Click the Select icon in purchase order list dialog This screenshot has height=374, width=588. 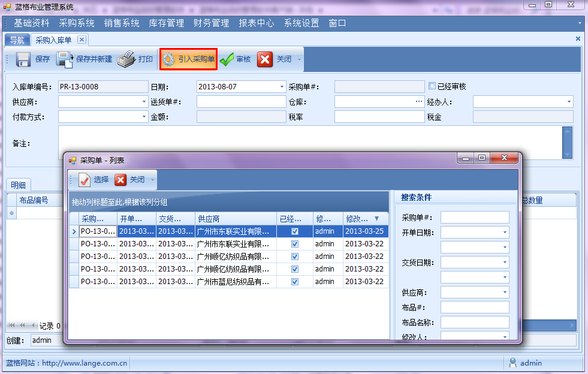[85, 180]
